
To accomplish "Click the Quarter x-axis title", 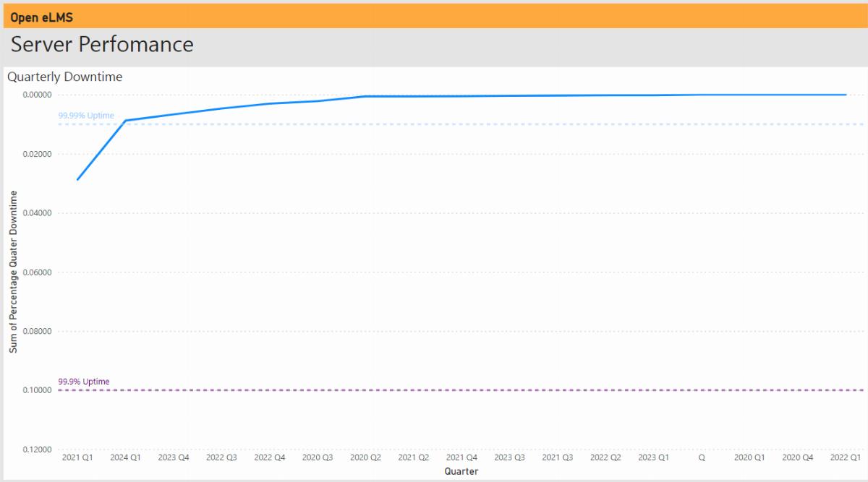I will coord(461,471).
